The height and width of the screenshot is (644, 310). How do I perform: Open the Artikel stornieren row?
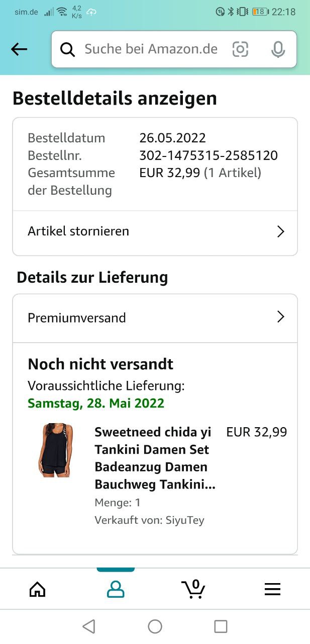(155, 231)
